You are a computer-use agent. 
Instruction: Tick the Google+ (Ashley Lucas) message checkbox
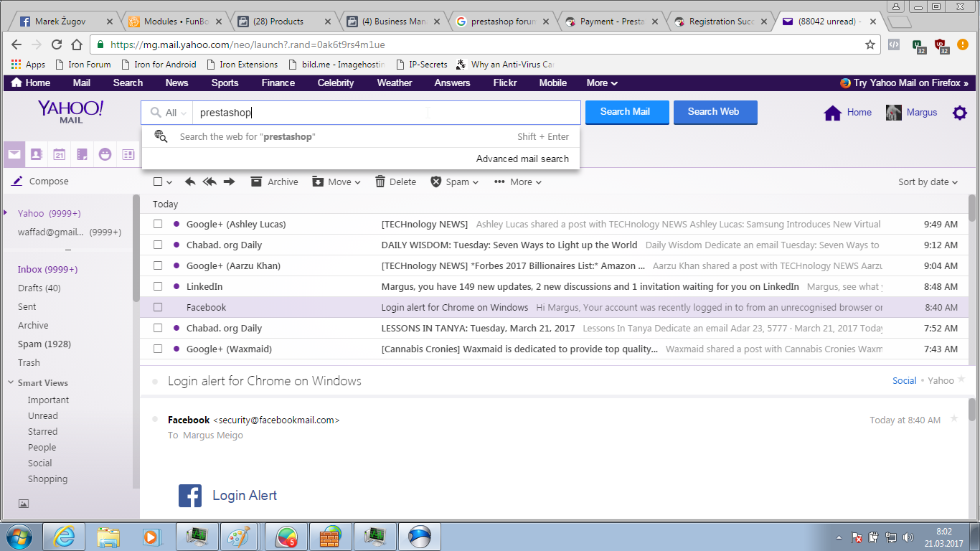pyautogui.click(x=158, y=225)
